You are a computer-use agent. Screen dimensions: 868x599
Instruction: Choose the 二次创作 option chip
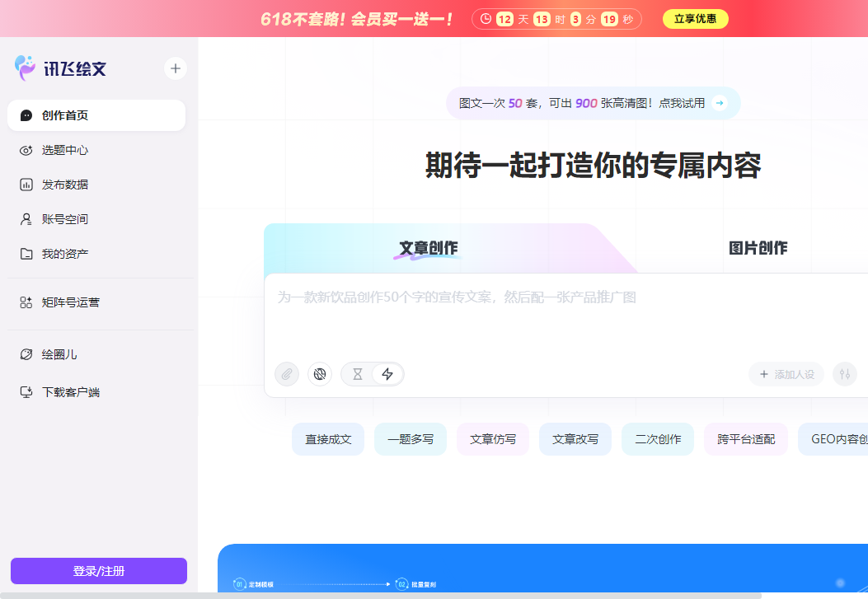tap(658, 439)
